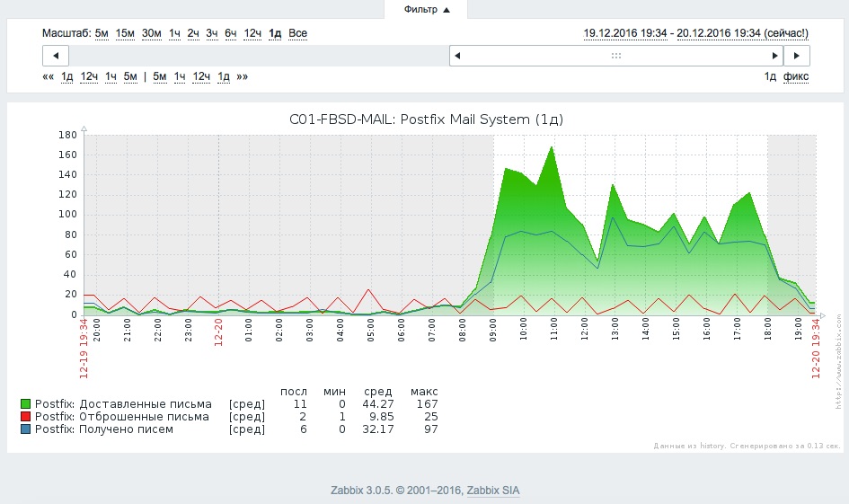Click the slider's left edge arrow handle
849x504 pixels.
coord(457,56)
